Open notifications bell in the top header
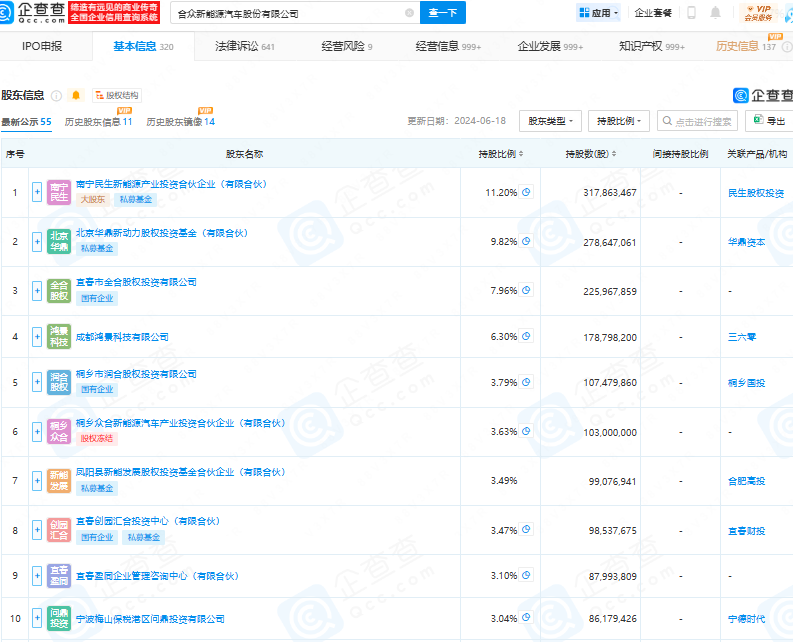The height and width of the screenshot is (642, 793). click(x=715, y=13)
